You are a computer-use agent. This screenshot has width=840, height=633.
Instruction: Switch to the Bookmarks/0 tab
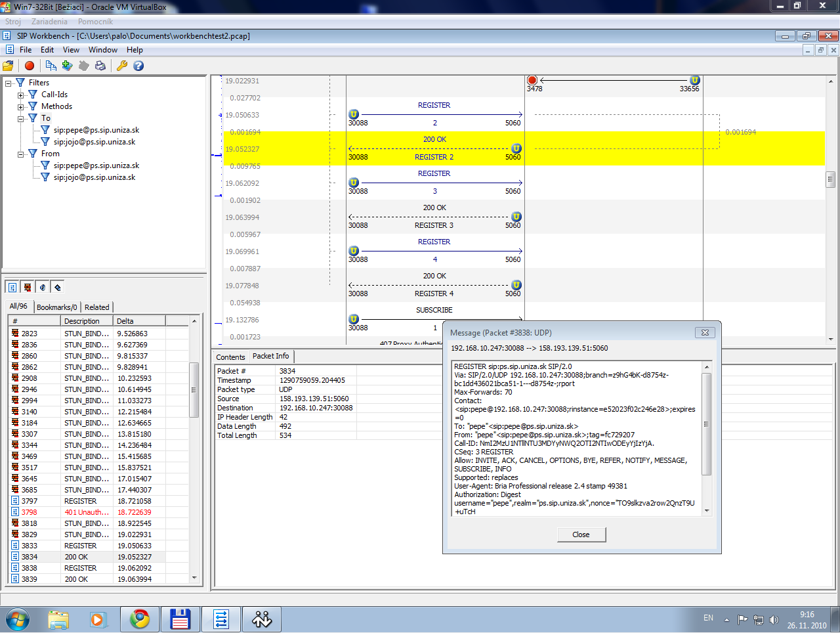(57, 307)
